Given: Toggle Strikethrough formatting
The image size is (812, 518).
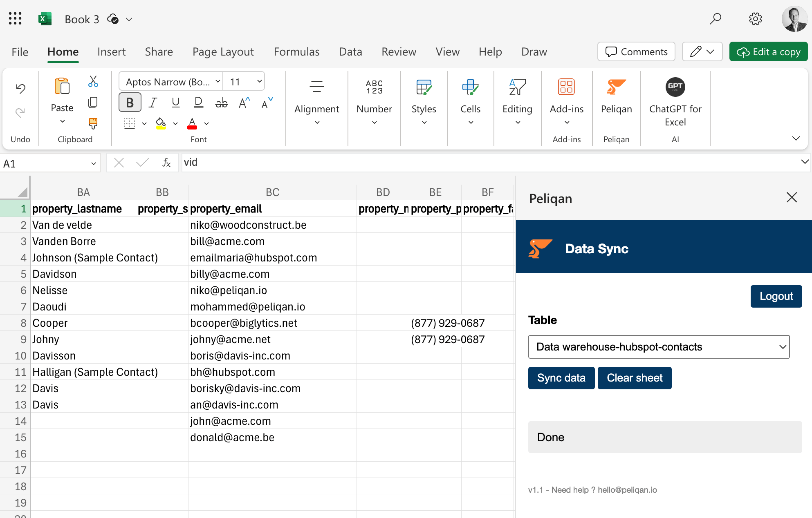Looking at the screenshot, I should pos(222,103).
